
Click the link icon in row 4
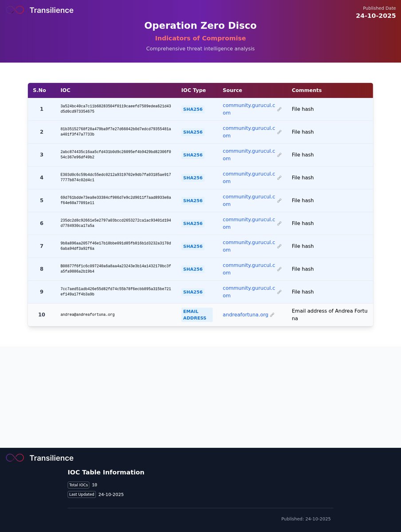[x=279, y=178]
